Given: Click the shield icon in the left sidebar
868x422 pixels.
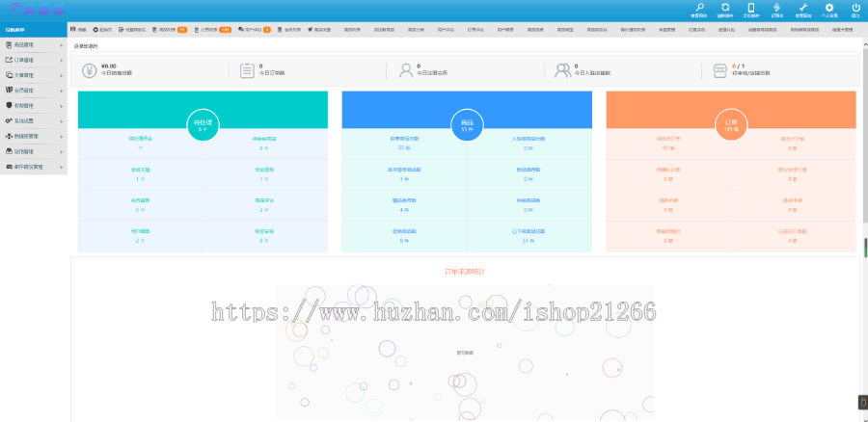Looking at the screenshot, I should click(x=9, y=105).
